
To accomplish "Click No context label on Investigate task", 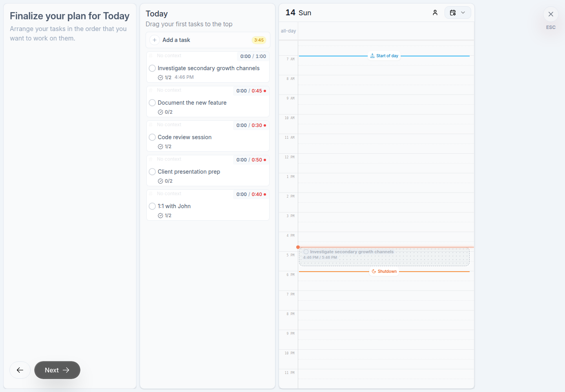I will pyautogui.click(x=169, y=56).
